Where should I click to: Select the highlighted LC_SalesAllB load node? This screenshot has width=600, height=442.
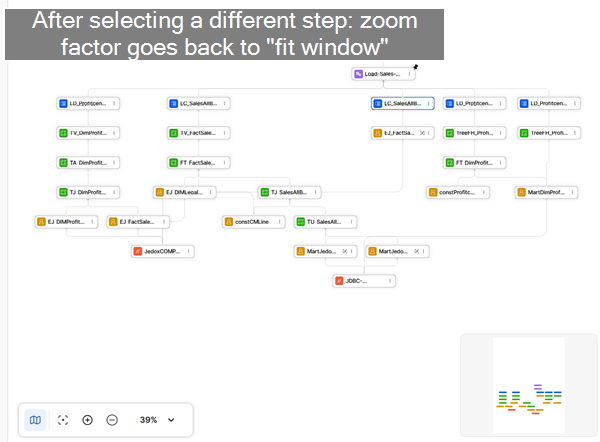point(403,103)
